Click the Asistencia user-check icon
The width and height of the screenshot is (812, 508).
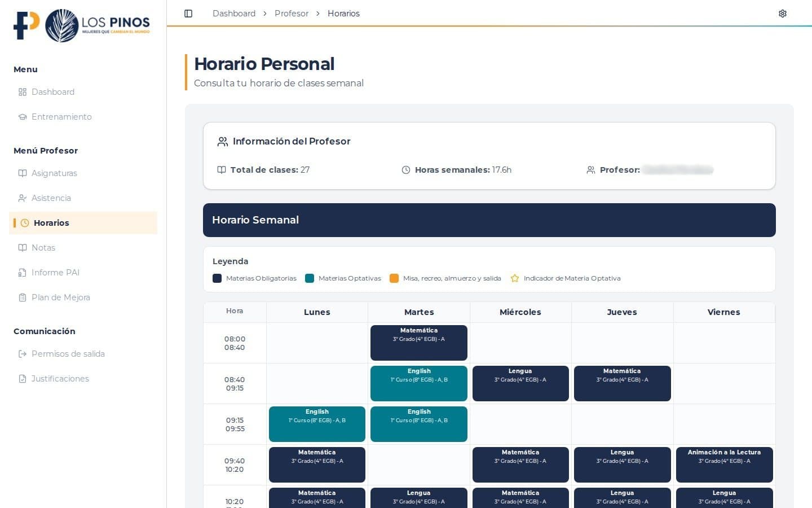tap(23, 198)
